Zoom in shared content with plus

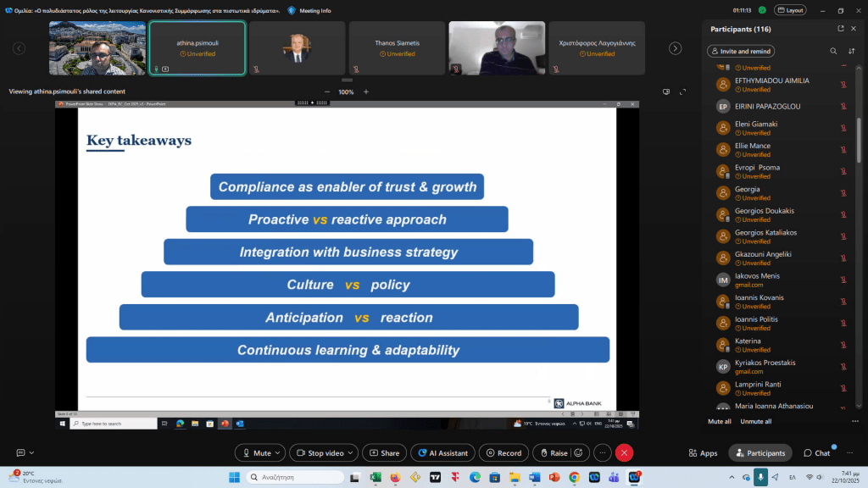pos(366,91)
